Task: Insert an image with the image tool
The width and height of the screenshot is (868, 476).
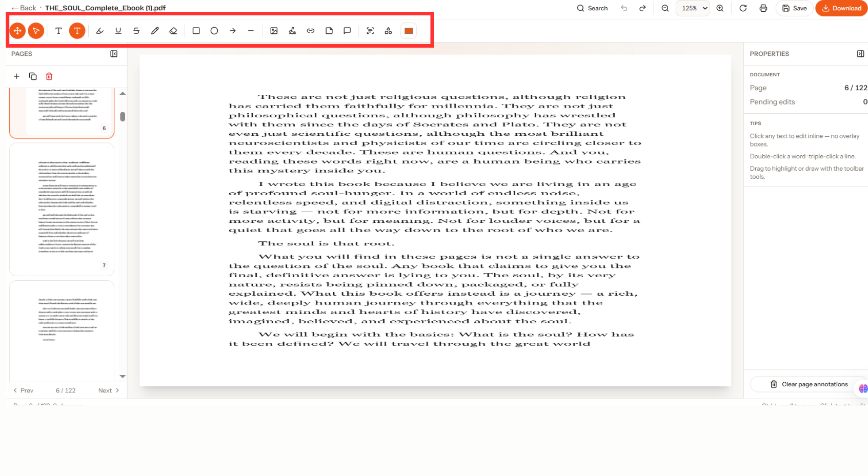Action: click(x=274, y=31)
